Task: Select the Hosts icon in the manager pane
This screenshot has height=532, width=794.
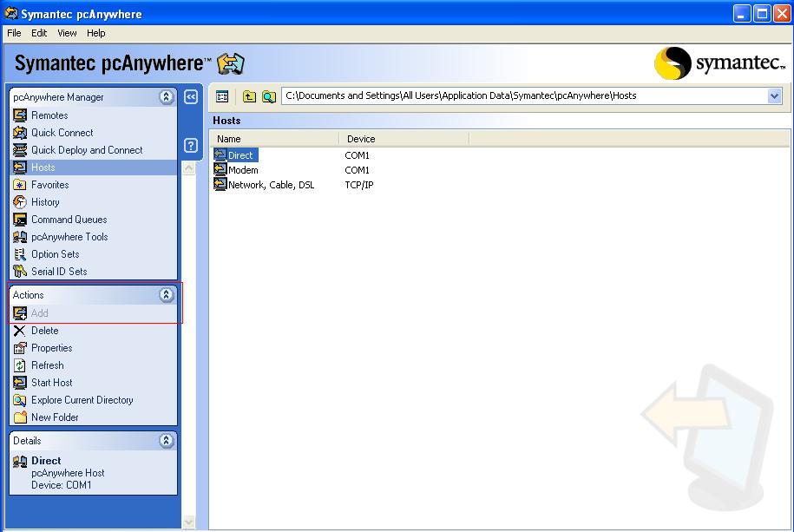Action: click(x=20, y=167)
